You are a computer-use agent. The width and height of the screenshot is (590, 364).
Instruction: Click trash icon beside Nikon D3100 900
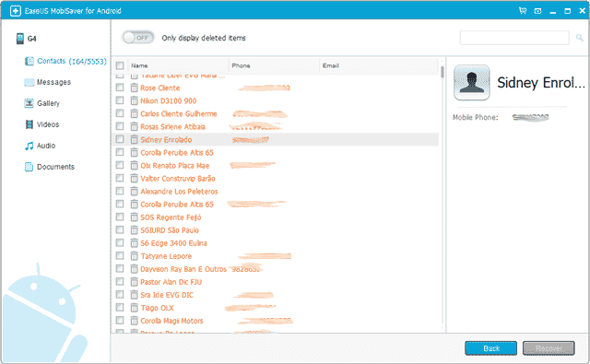134,100
